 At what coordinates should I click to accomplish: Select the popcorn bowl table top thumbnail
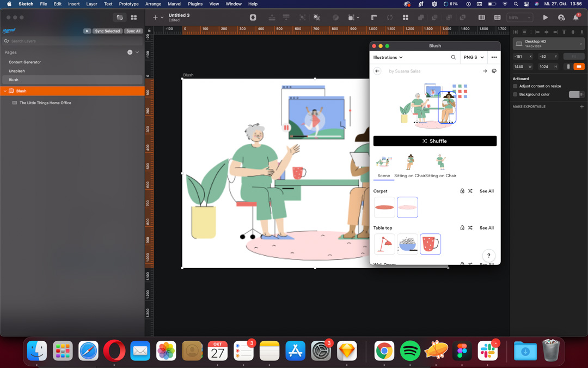pos(407,244)
